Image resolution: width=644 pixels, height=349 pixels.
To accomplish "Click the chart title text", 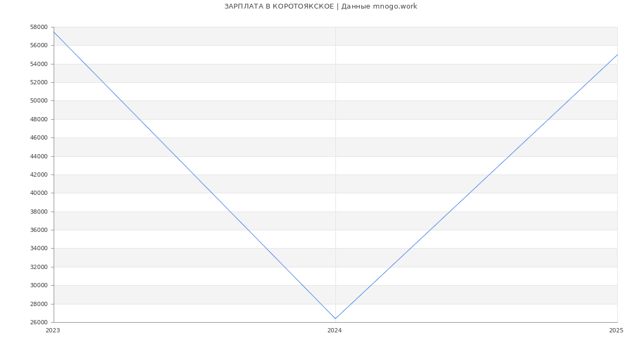I will [x=320, y=6].
